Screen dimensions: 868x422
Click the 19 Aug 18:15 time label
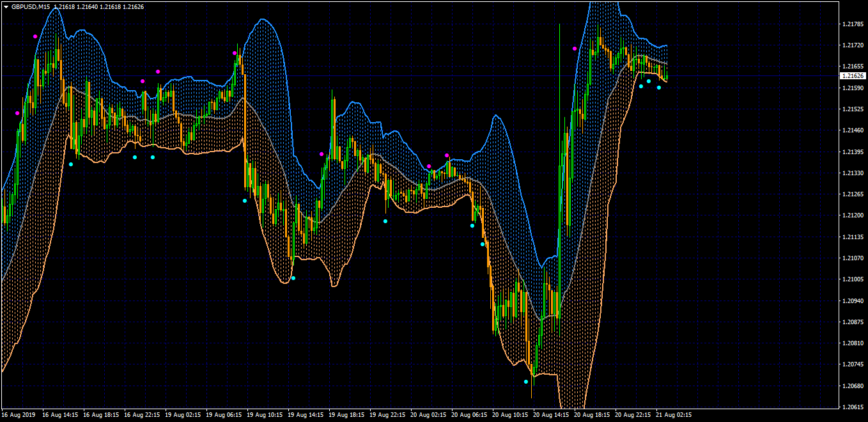point(346,415)
